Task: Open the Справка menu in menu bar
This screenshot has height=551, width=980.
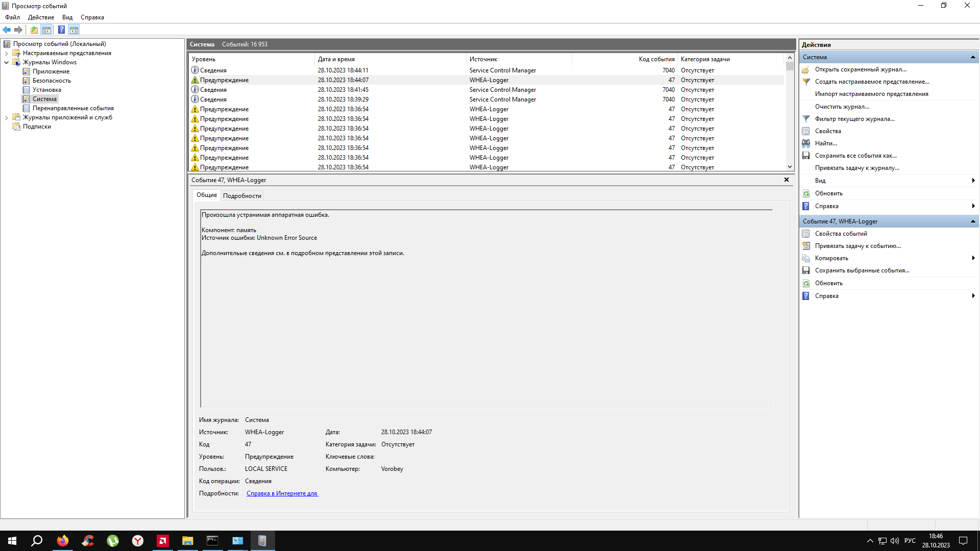Action: click(92, 17)
